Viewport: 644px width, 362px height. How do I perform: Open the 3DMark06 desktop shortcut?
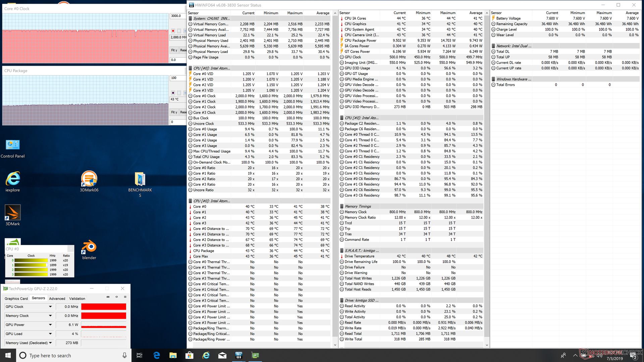coord(89,182)
